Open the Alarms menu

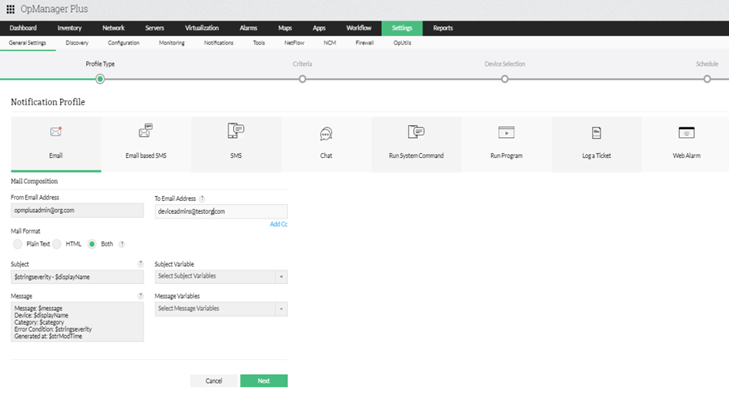point(248,28)
